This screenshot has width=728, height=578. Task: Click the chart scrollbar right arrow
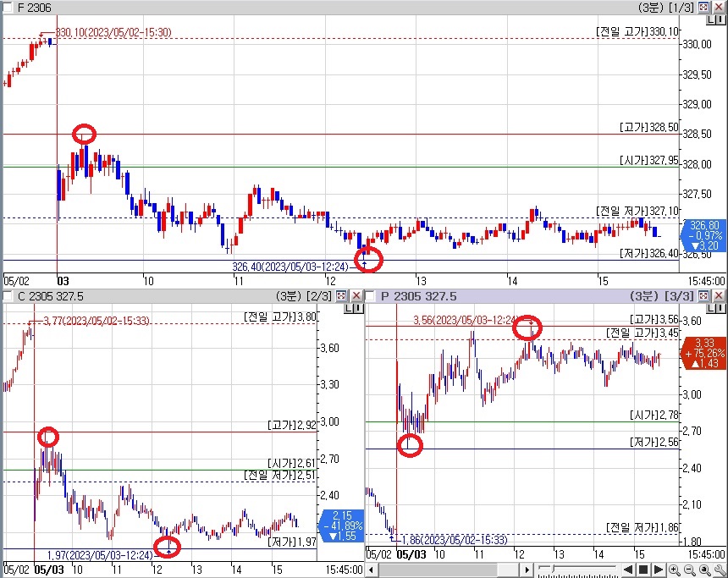coord(527,570)
